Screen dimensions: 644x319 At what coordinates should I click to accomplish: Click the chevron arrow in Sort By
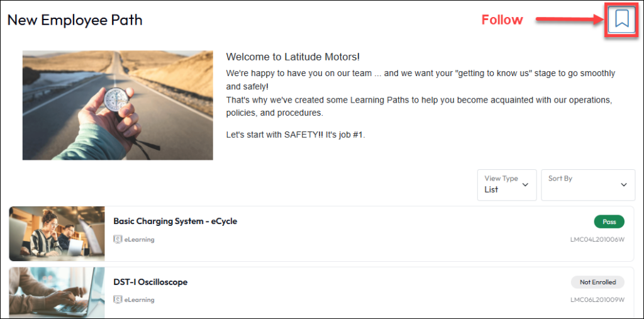624,185
